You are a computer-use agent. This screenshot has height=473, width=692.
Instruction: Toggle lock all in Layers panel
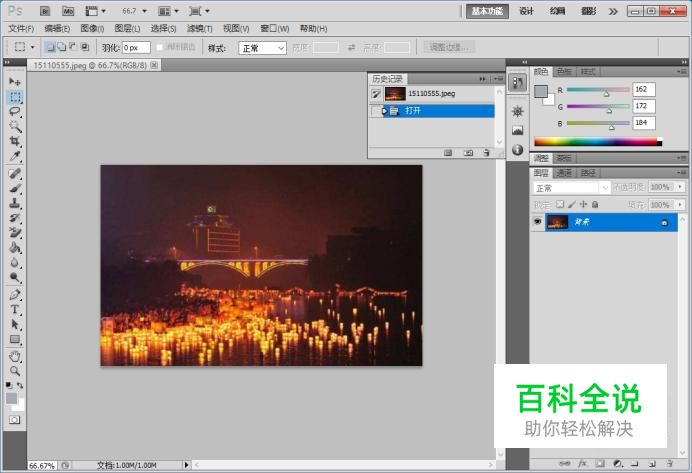(595, 204)
